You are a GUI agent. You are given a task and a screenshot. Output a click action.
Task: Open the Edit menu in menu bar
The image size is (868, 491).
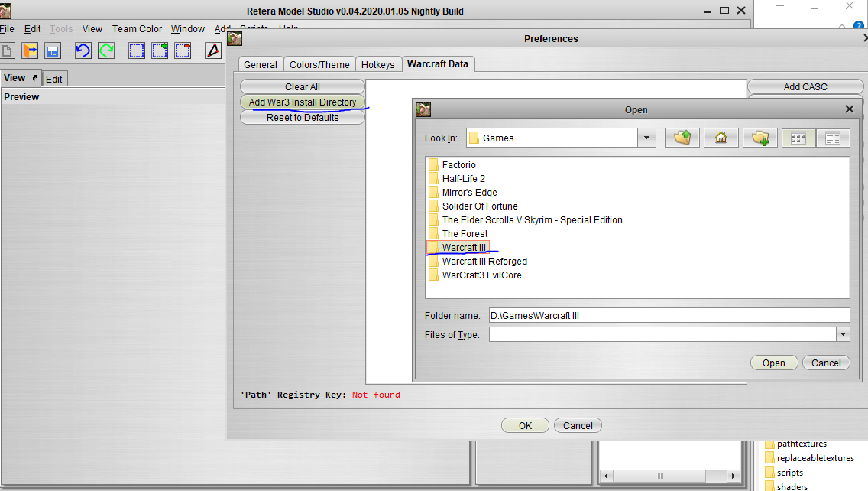click(x=32, y=29)
